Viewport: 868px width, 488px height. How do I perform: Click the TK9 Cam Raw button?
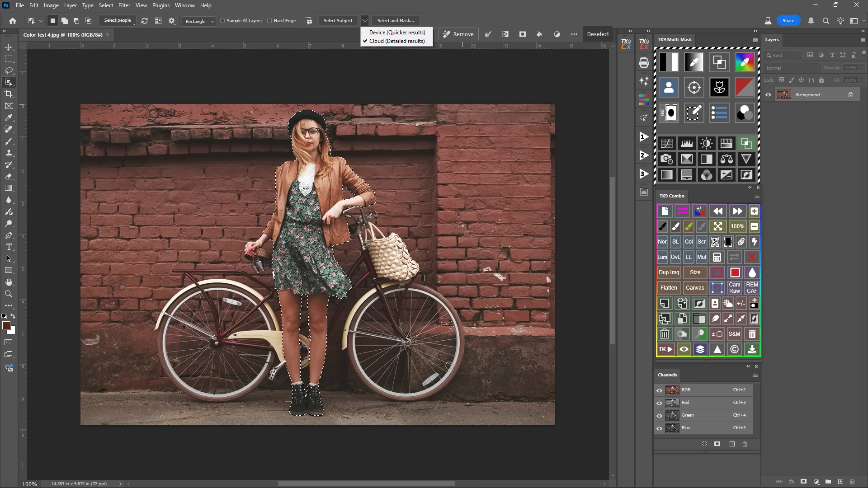(735, 288)
